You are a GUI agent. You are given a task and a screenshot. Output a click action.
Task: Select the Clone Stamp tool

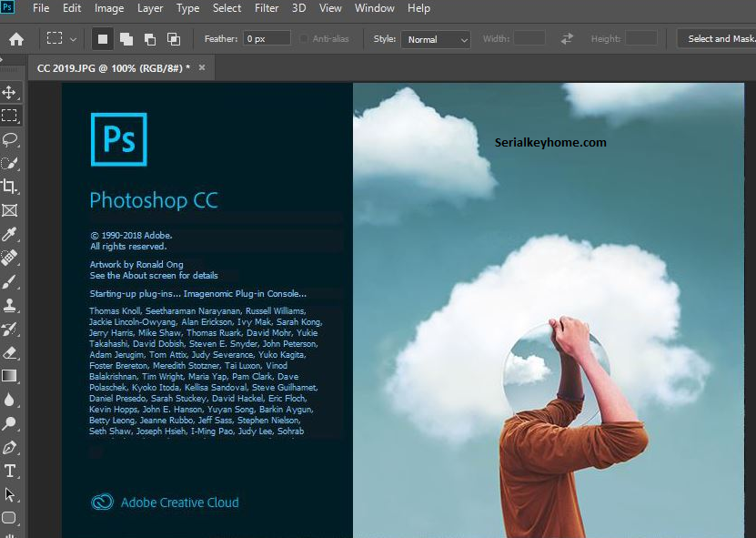click(10, 305)
